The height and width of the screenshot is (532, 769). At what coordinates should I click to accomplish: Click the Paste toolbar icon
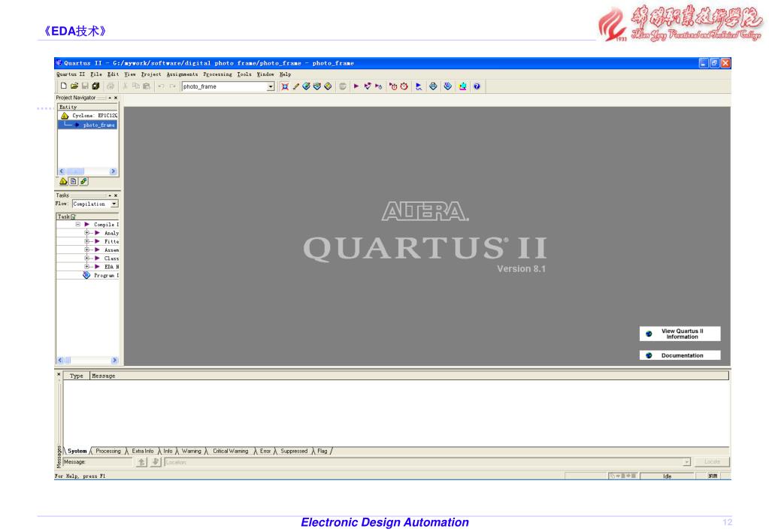click(146, 86)
